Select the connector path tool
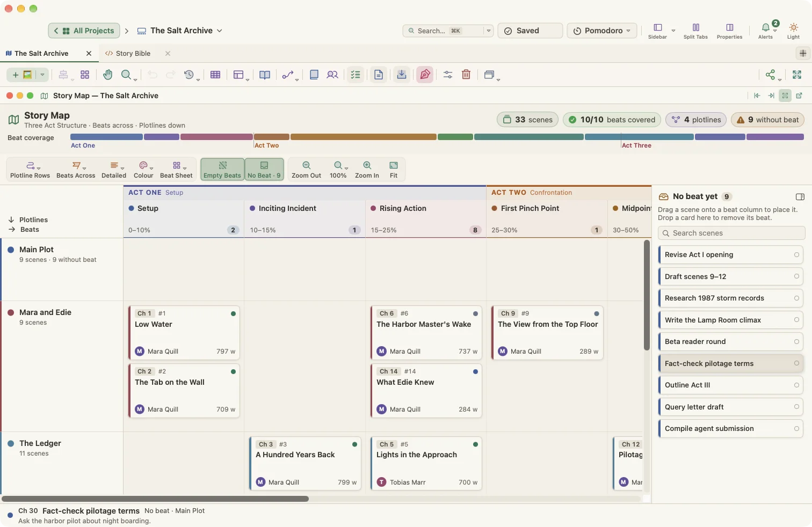This screenshot has width=812, height=527. pos(288,75)
